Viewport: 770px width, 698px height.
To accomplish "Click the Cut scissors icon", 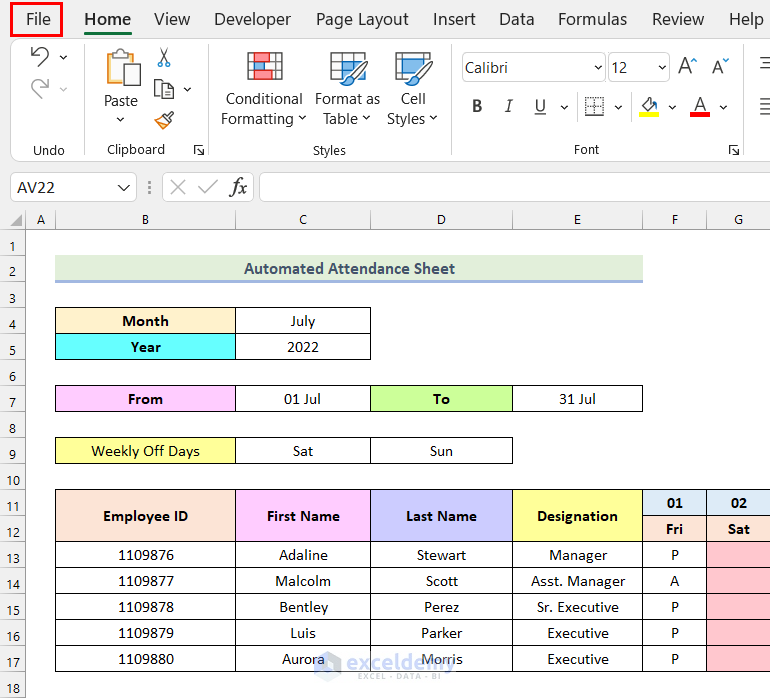I will [x=164, y=57].
